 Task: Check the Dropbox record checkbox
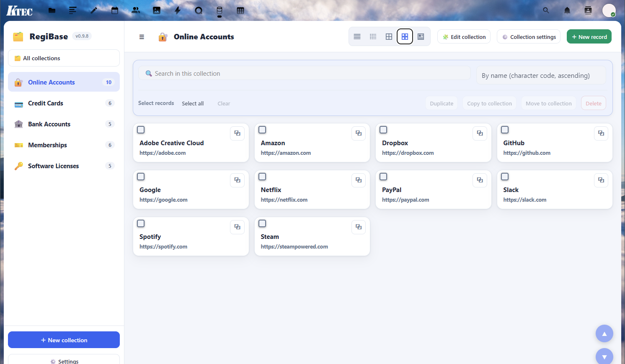pyautogui.click(x=383, y=130)
